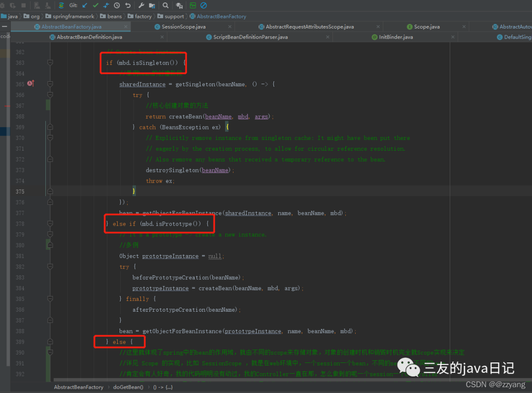532x393 pixels.
Task: Fold the finally block at line 385
Action: point(50,299)
